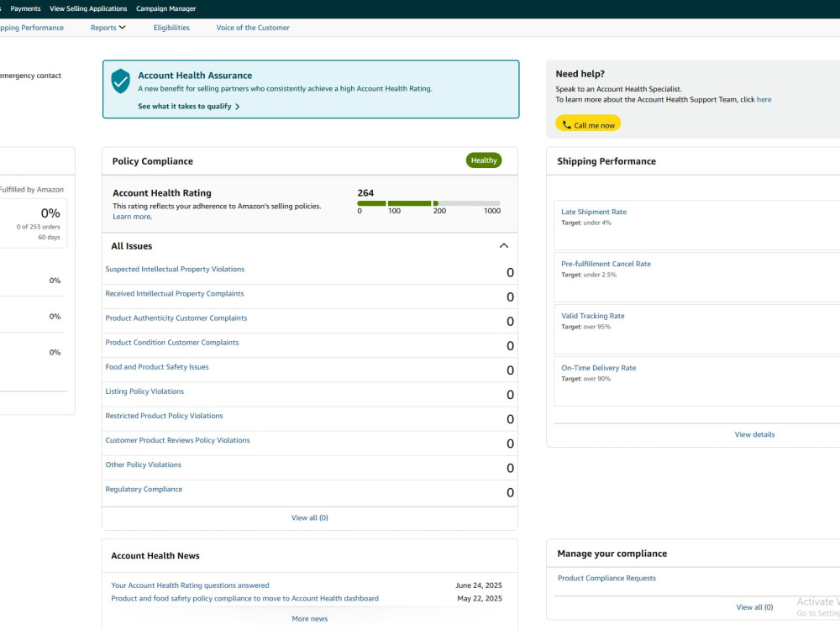Click chevron next to See what it takes to qualify
840x630 pixels.
click(238, 107)
